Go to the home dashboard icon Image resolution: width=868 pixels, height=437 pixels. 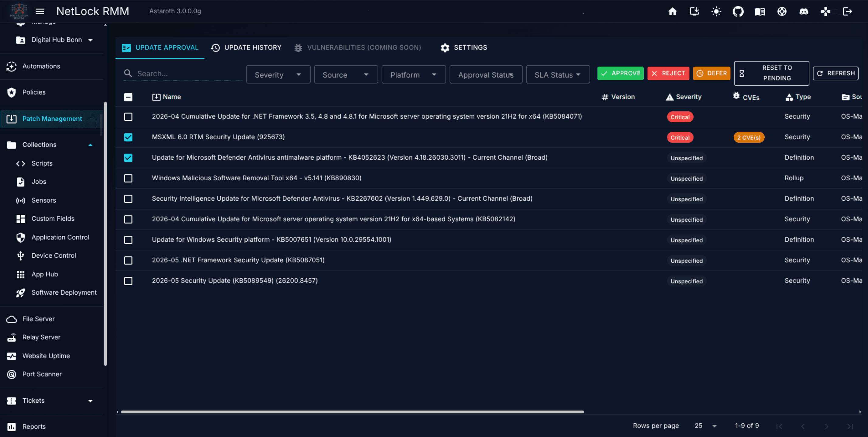[672, 12]
